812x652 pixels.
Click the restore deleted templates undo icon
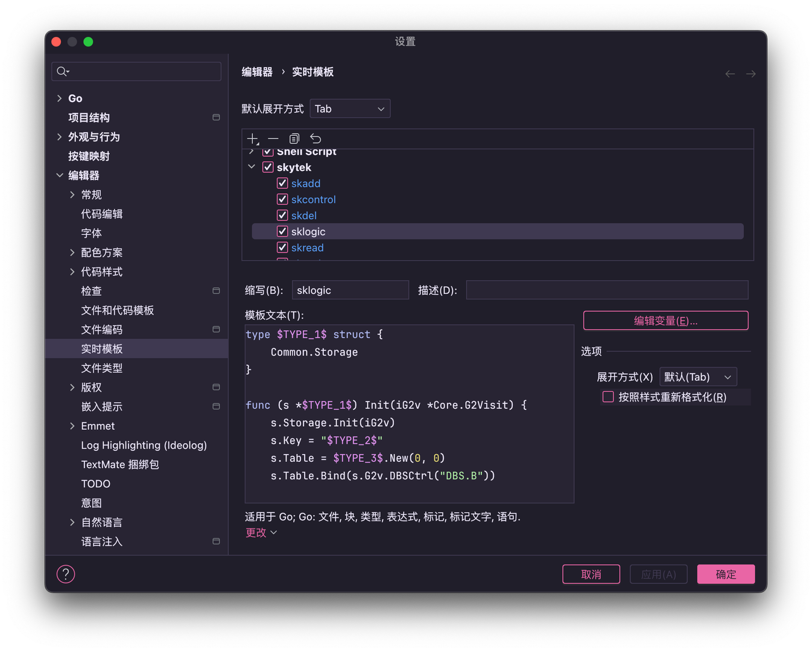coord(316,139)
